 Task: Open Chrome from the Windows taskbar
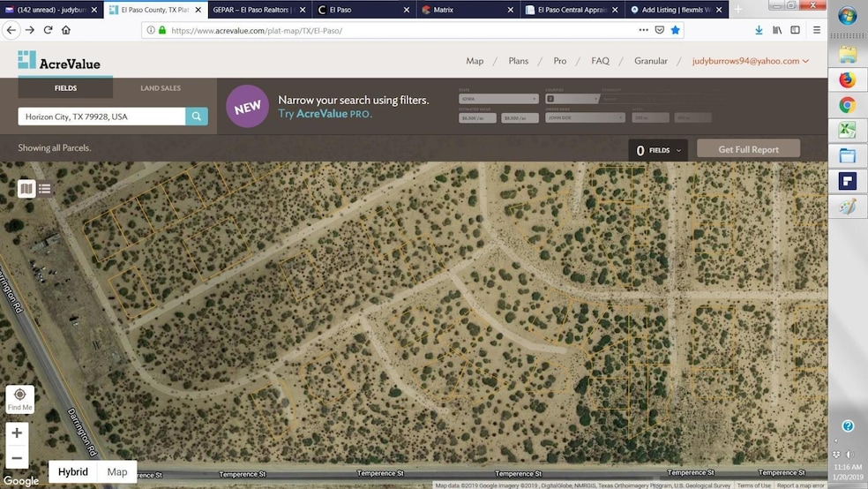click(x=847, y=105)
